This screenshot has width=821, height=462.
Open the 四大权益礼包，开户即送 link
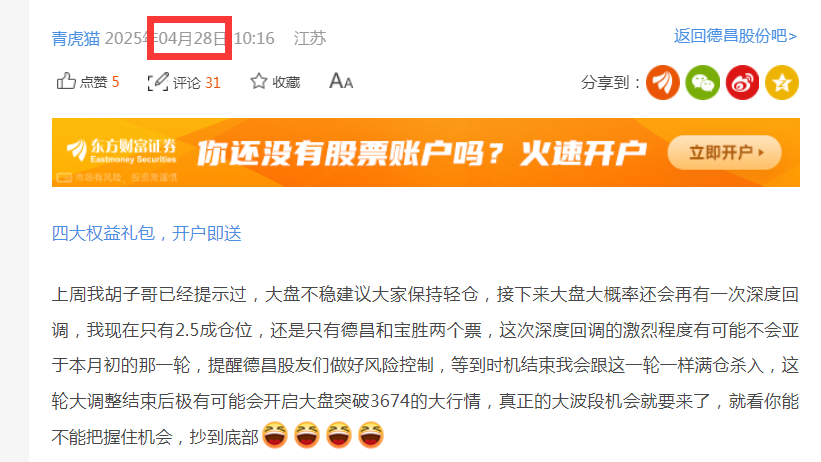147,233
